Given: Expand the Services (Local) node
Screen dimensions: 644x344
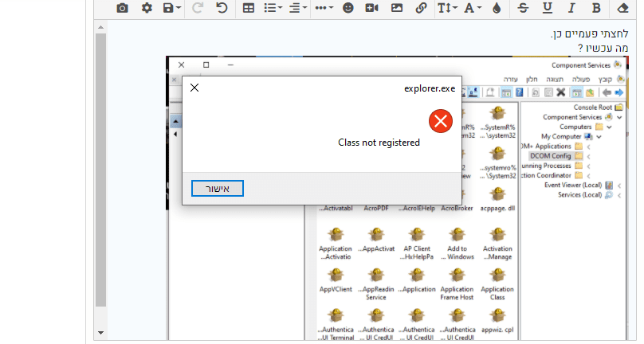Looking at the screenshot, I should click(x=619, y=195).
